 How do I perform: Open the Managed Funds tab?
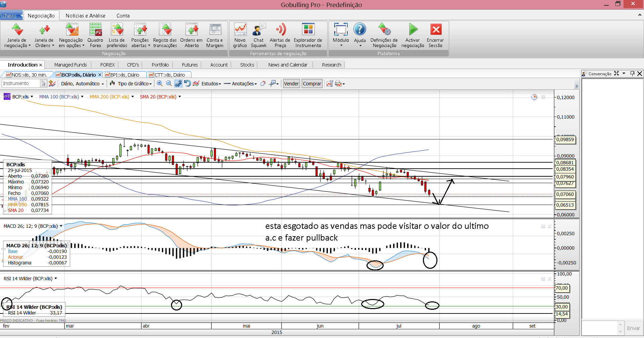click(71, 65)
